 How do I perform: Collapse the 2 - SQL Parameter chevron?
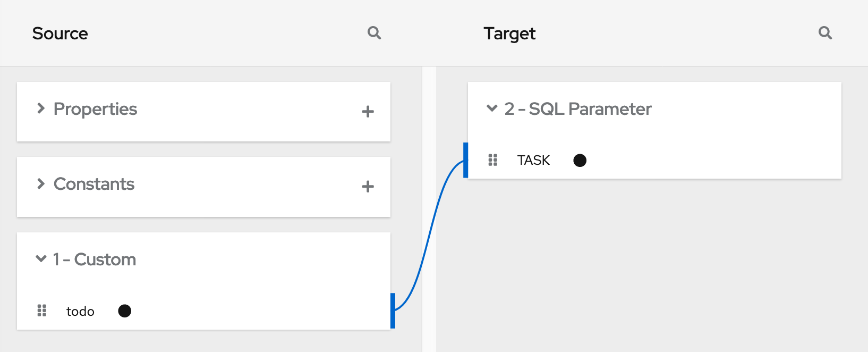click(492, 108)
